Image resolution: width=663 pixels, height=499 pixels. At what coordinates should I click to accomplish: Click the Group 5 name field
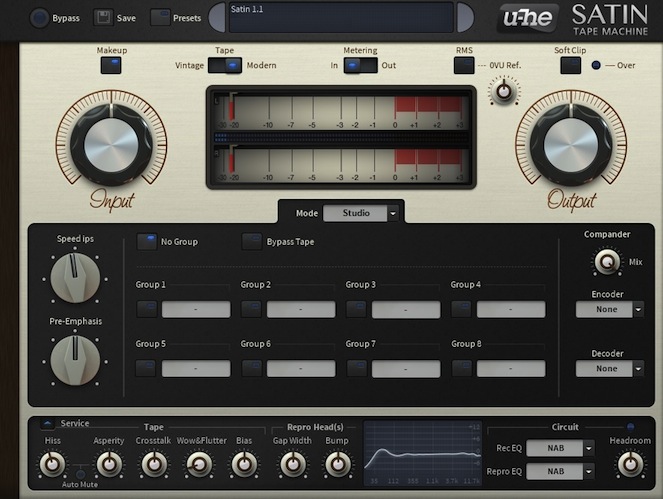[196, 368]
